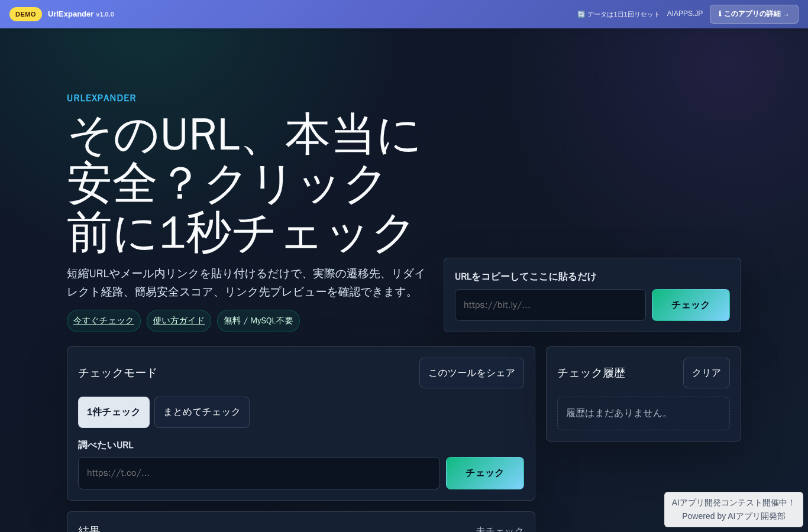Click the AIアプリ開発コンテスト開催中 banner

pyautogui.click(x=733, y=510)
